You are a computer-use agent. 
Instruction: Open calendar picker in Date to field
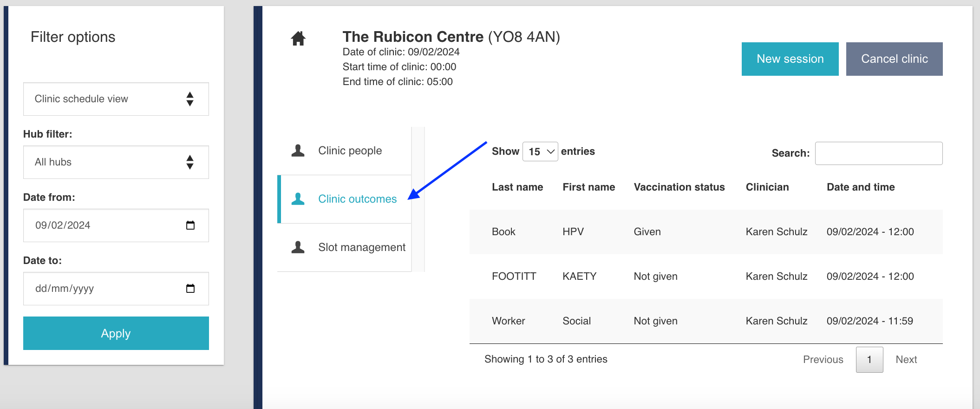(x=190, y=289)
